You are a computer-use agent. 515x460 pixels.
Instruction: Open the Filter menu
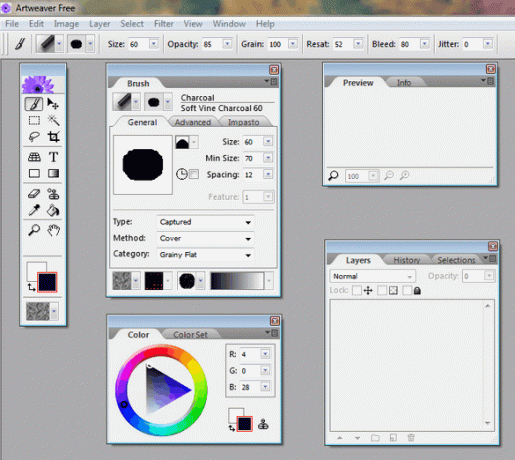[163, 24]
